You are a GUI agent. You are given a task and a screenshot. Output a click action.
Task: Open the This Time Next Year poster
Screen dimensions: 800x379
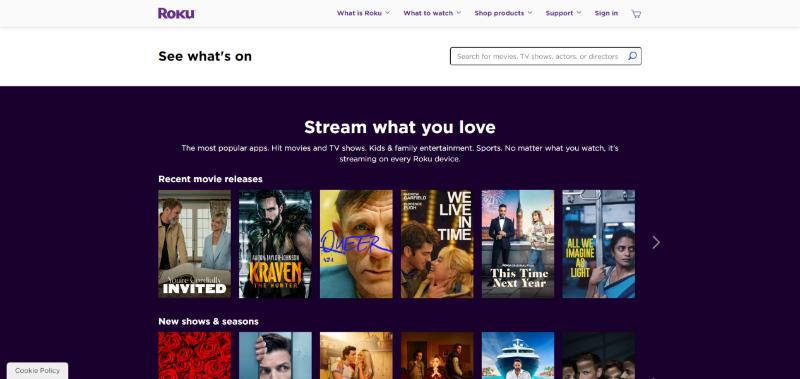point(518,244)
